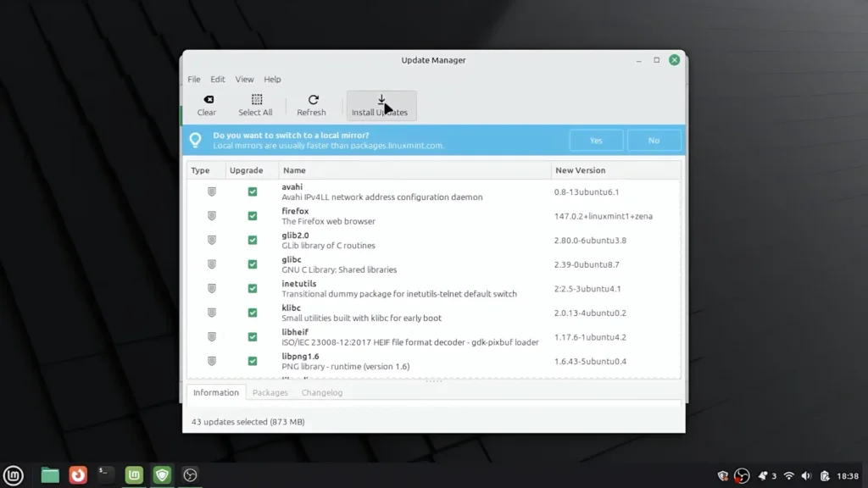868x488 pixels.
Task: Click the shield type icon for avahi
Action: click(211, 191)
